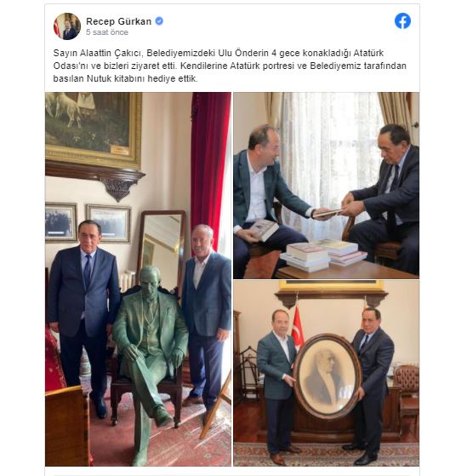Screen dimensions: 467x476
Task: Click the Turkish flag in the bottom-right photo
Action: [298, 324]
